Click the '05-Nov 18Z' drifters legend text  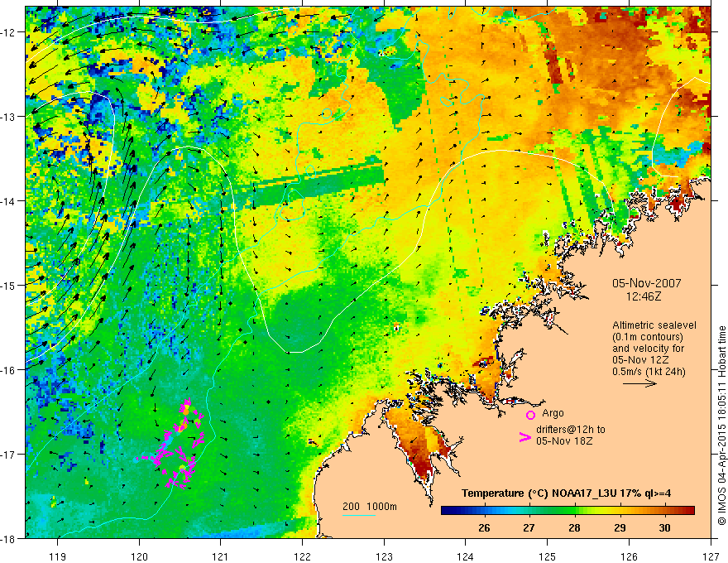(x=564, y=440)
